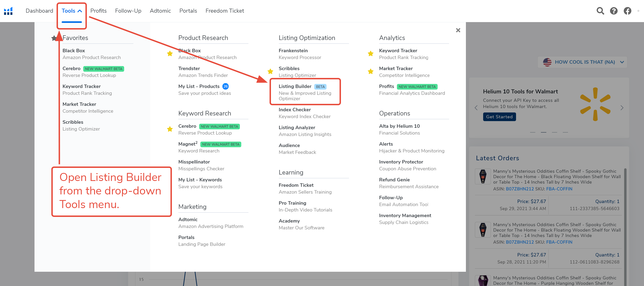Toggle Keyword Tracker favorite star in Analytics
The width and height of the screenshot is (644, 286).
click(x=370, y=54)
